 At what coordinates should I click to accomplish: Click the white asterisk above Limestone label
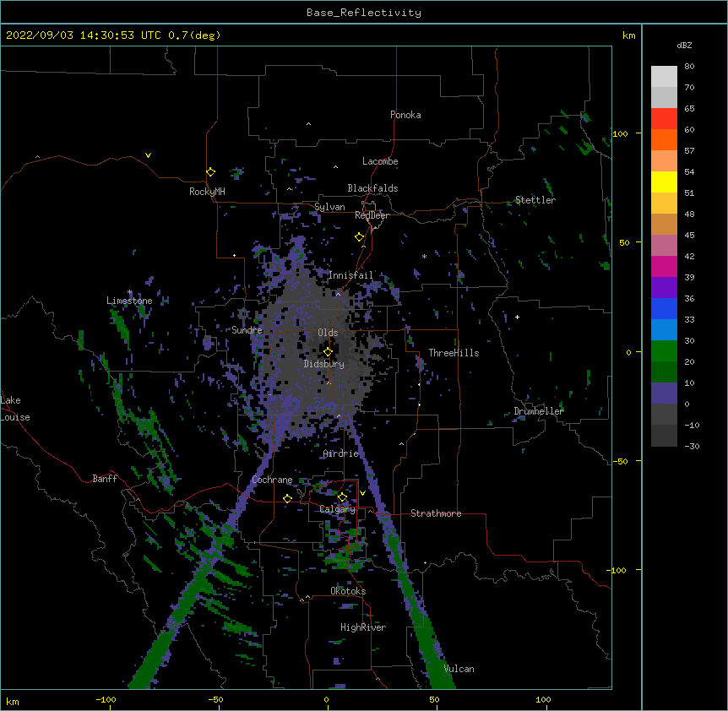coord(130,292)
